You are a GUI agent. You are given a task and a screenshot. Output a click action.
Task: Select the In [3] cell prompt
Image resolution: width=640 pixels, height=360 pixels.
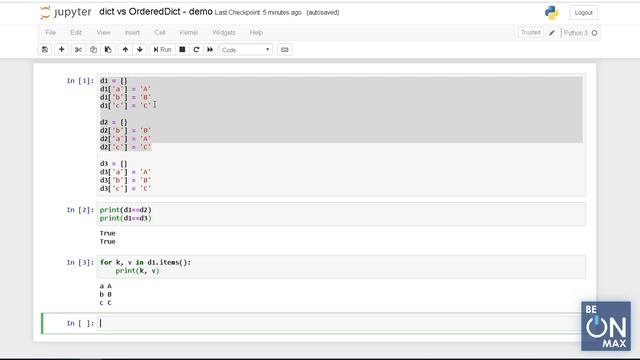coord(80,262)
